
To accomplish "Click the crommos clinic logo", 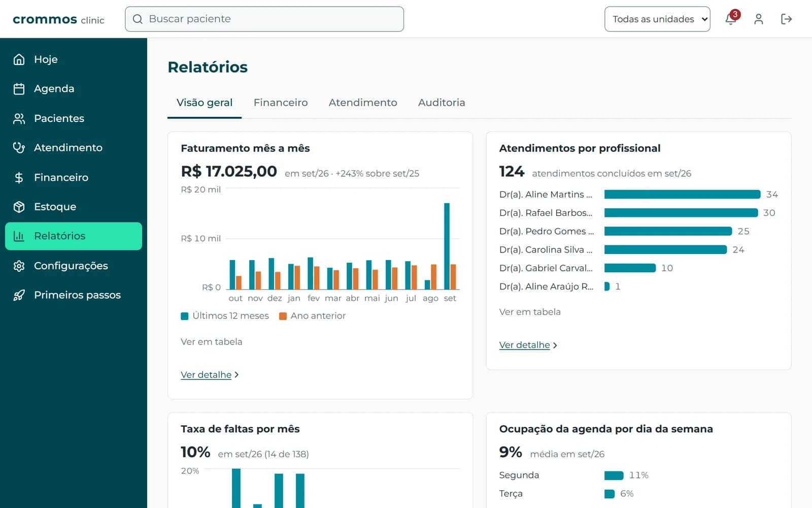I will (58, 19).
